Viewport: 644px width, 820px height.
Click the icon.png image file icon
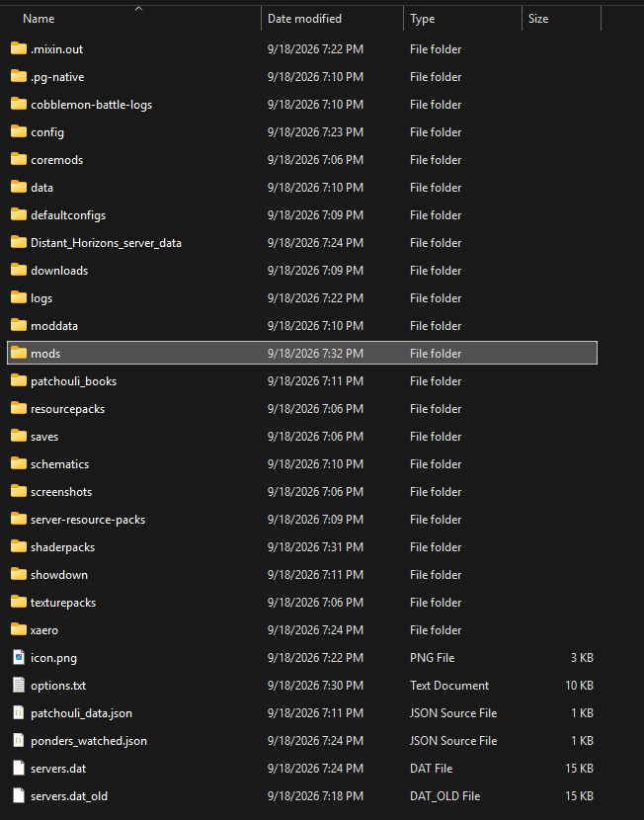19,657
